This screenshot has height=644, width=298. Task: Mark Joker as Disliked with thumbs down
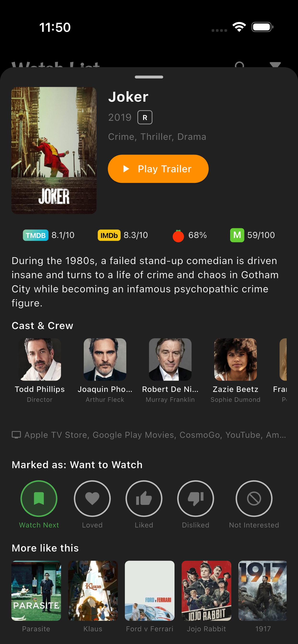point(195,499)
